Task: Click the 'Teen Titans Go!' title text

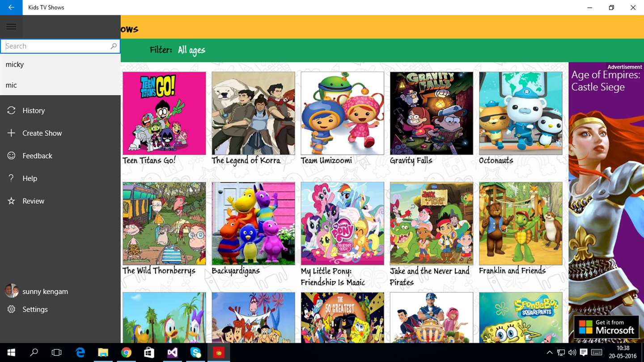Action: pyautogui.click(x=149, y=160)
